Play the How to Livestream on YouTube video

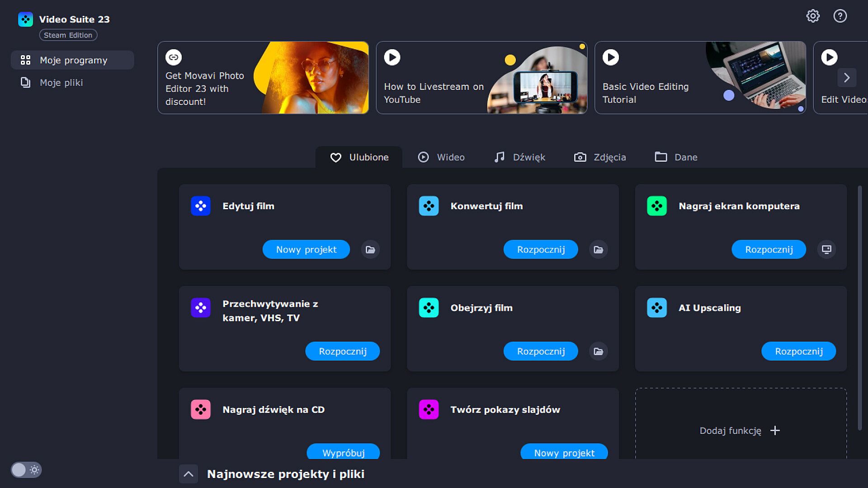point(392,57)
